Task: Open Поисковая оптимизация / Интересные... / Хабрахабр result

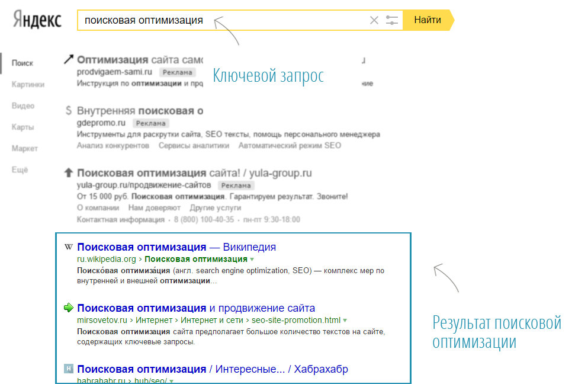Action: [x=213, y=369]
